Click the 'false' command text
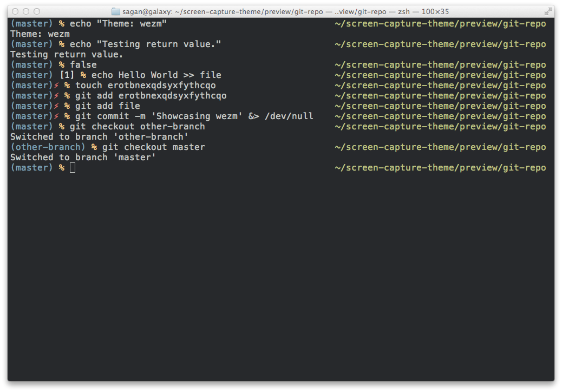 (x=83, y=65)
